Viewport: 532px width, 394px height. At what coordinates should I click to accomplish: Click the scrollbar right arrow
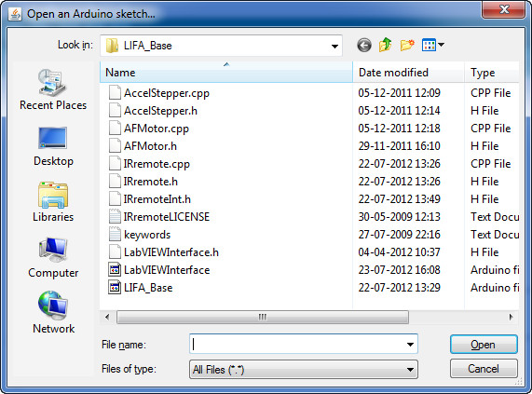511,318
